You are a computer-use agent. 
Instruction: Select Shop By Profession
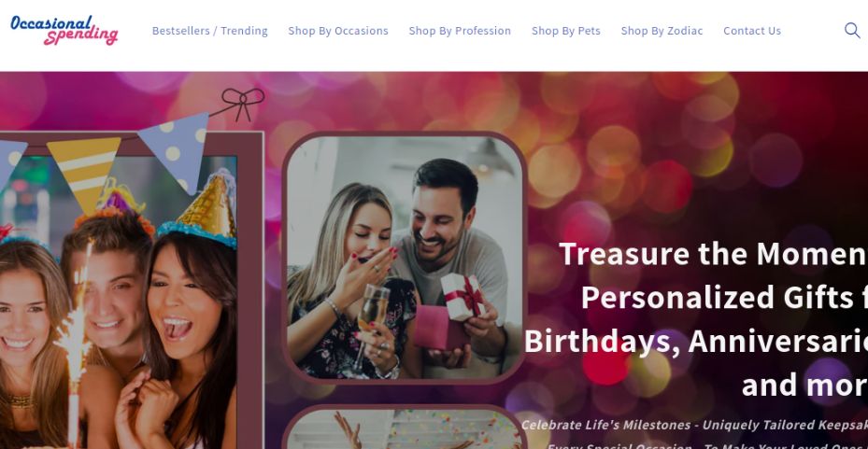[x=460, y=31]
